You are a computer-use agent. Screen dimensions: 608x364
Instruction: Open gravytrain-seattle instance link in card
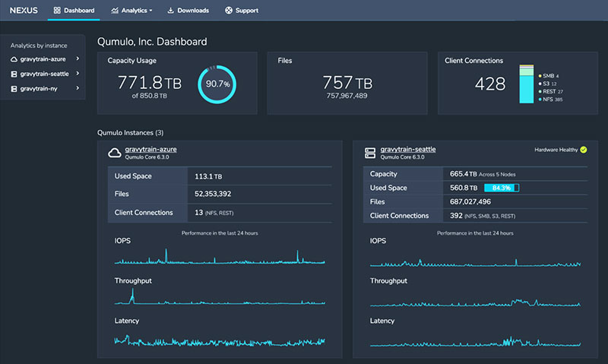[x=407, y=149]
